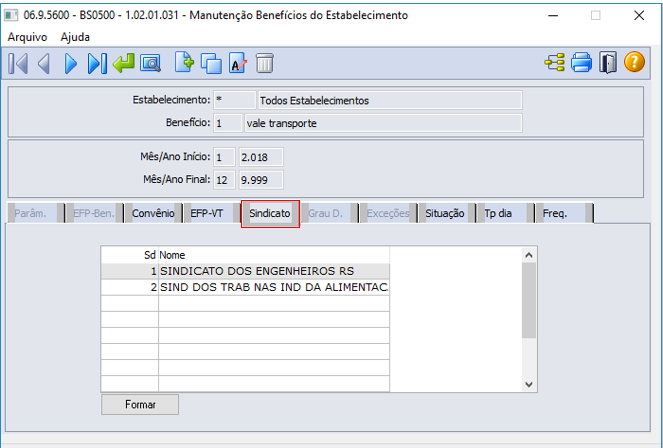The width and height of the screenshot is (663, 448).
Task: Open the search magnifier icon
Action: pos(151,64)
